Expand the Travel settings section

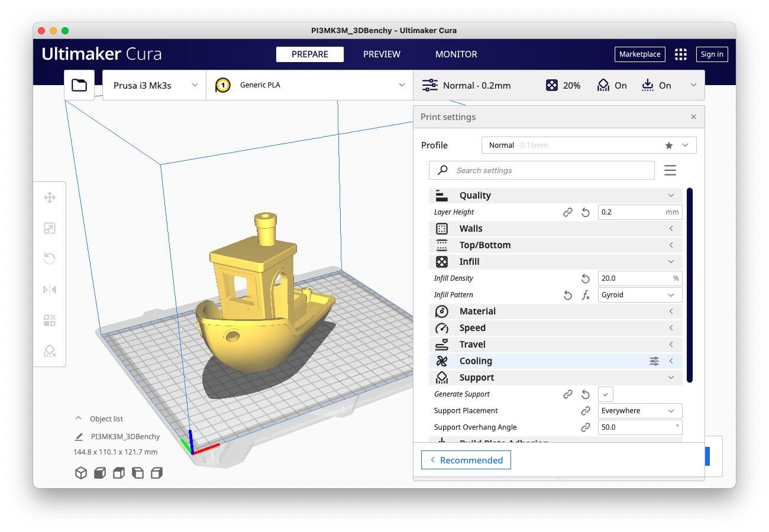pos(555,345)
